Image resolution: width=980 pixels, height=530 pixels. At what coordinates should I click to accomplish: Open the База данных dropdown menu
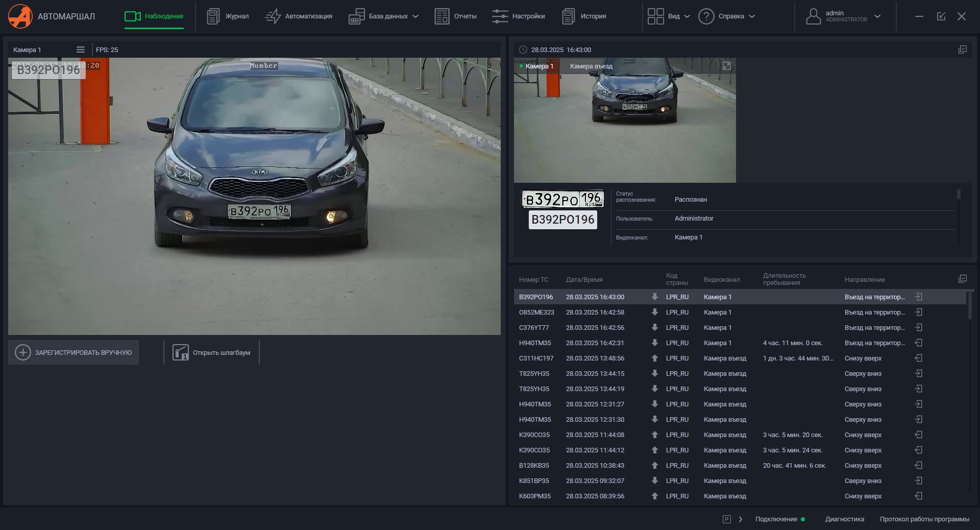383,16
